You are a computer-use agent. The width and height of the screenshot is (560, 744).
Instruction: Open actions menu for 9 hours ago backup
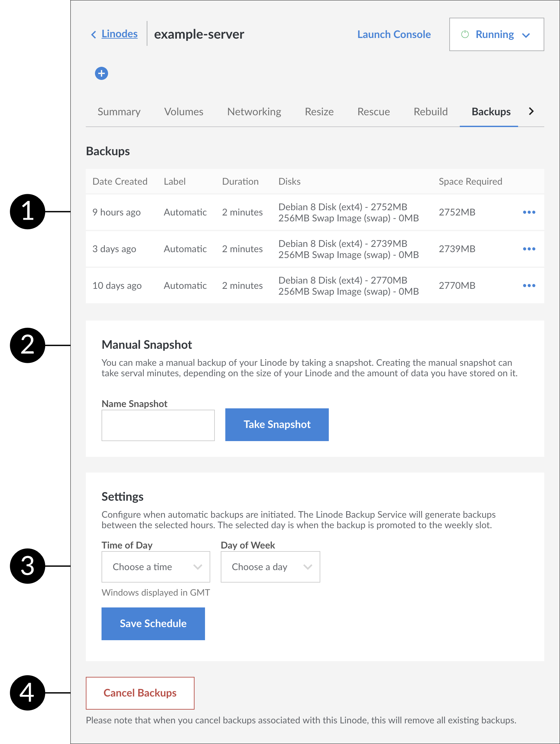click(x=529, y=212)
